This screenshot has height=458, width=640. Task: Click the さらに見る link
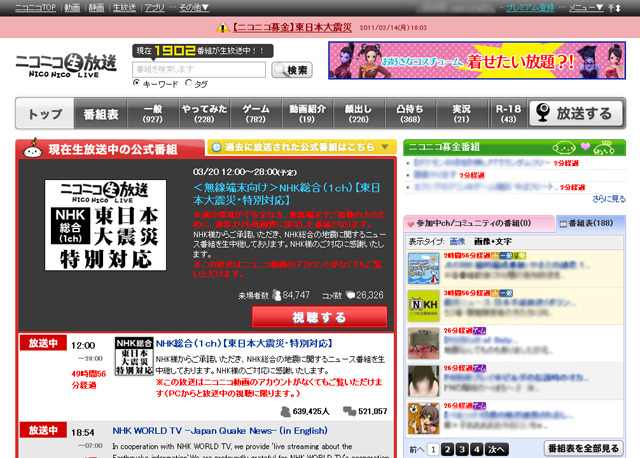609,199
